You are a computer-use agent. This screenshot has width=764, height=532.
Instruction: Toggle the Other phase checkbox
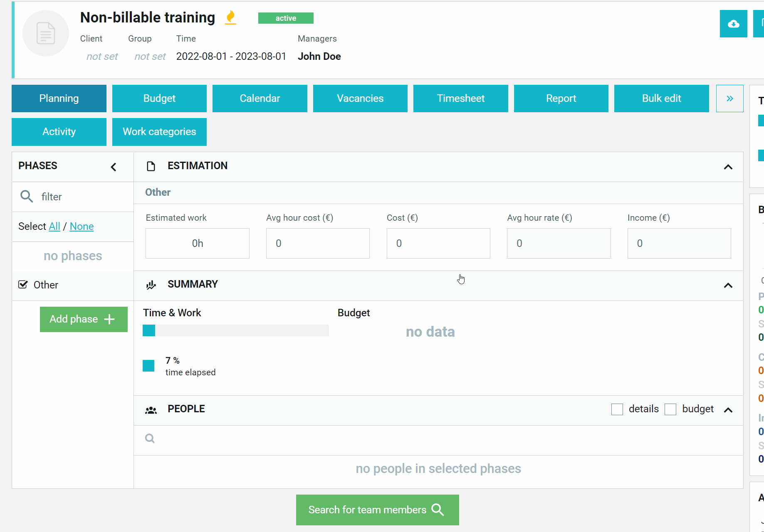(23, 285)
